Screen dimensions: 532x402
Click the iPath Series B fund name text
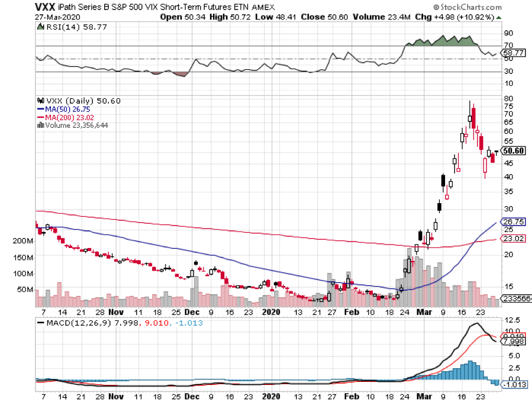(153, 7)
